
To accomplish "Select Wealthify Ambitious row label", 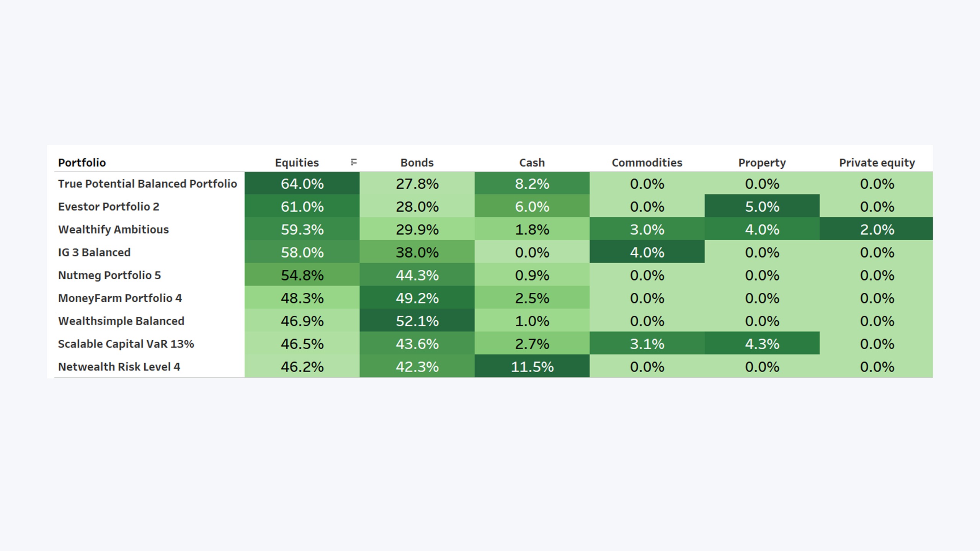I will tap(113, 230).
